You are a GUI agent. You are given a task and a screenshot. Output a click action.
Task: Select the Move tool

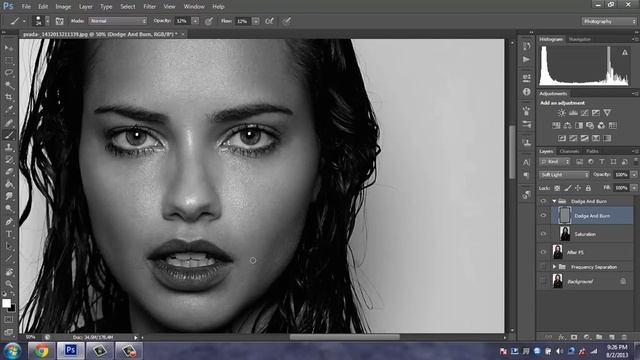coord(9,48)
